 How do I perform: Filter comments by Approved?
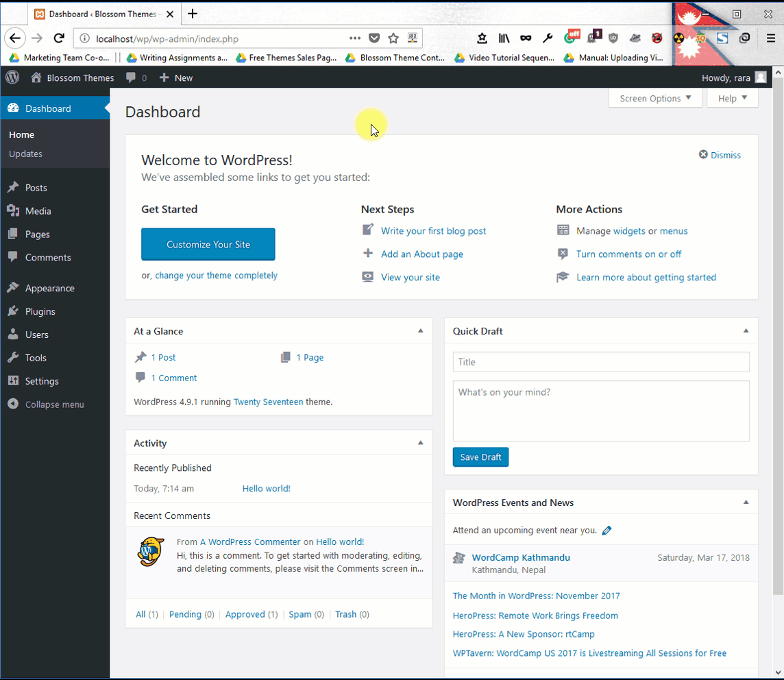pyautogui.click(x=245, y=614)
